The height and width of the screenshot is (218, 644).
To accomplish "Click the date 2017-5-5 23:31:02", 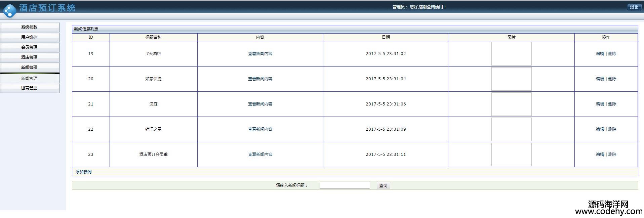I will coord(386,54).
